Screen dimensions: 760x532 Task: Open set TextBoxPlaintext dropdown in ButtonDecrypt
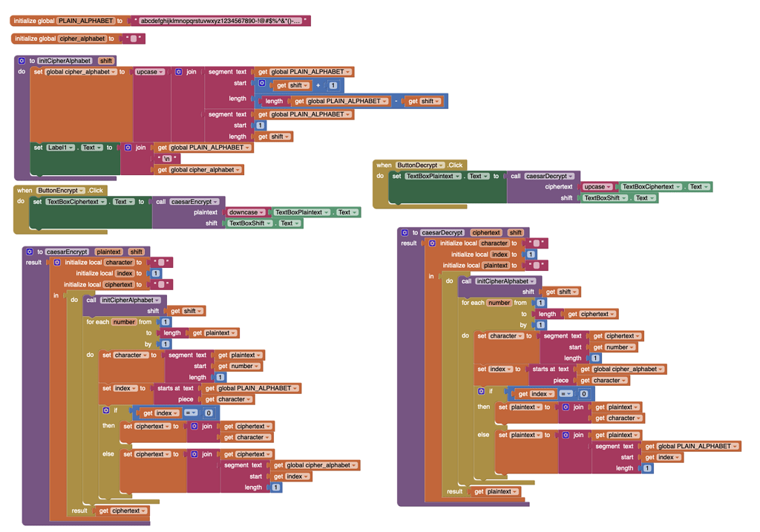pos(433,177)
